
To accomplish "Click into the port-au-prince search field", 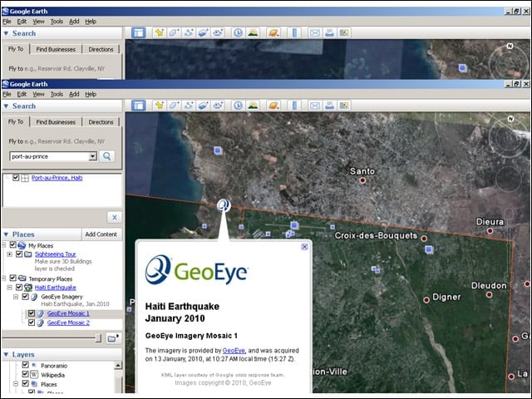I will tap(50, 156).
